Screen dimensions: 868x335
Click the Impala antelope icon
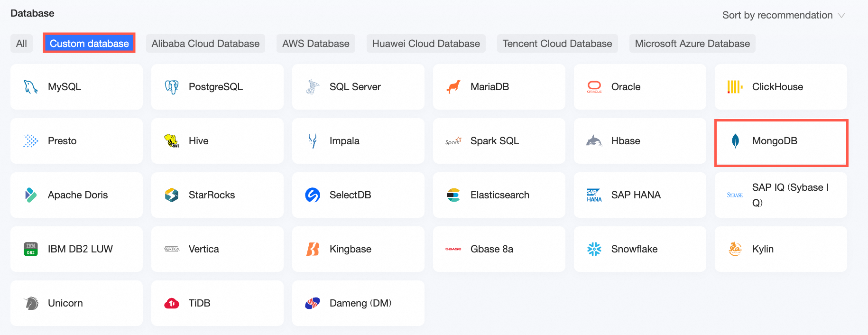pyautogui.click(x=313, y=141)
